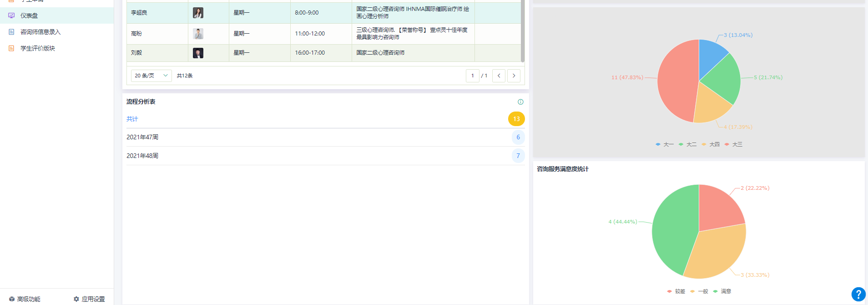Image resolution: width=868 pixels, height=305 pixels.
Task: Click the 共计 link in 流程分析表
Action: click(x=132, y=119)
